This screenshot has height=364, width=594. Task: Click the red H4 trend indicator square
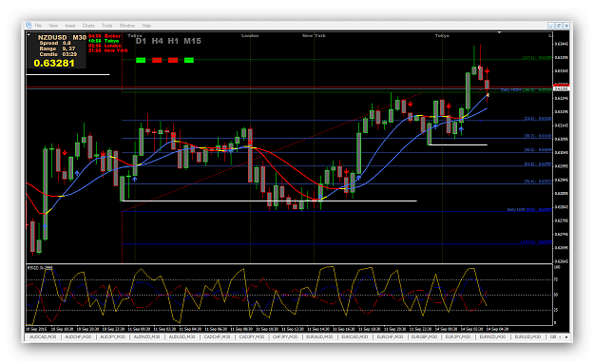157,60
